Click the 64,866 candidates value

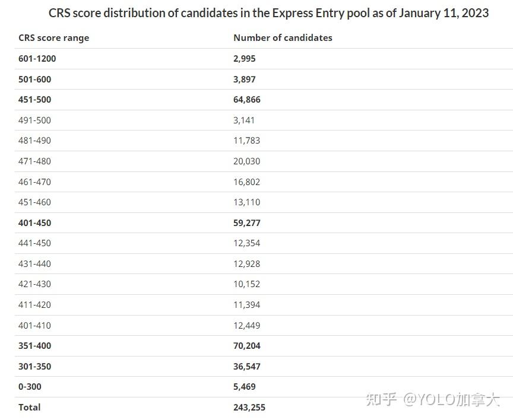[x=247, y=100]
